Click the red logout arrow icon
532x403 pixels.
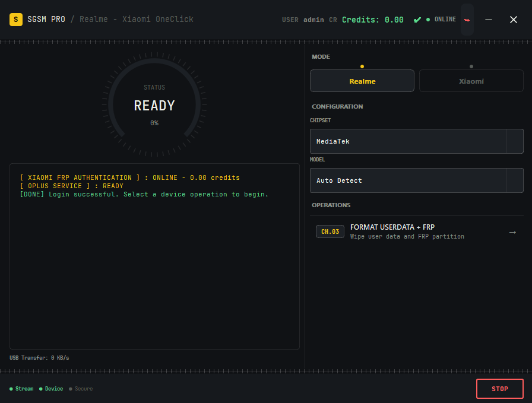click(467, 20)
